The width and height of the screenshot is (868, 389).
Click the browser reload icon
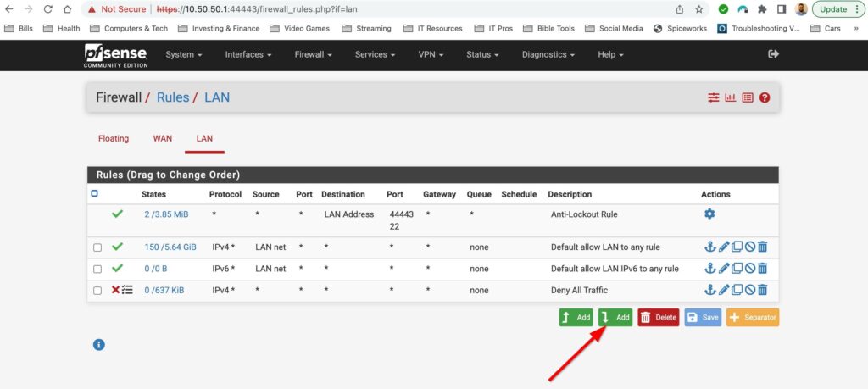48,9
